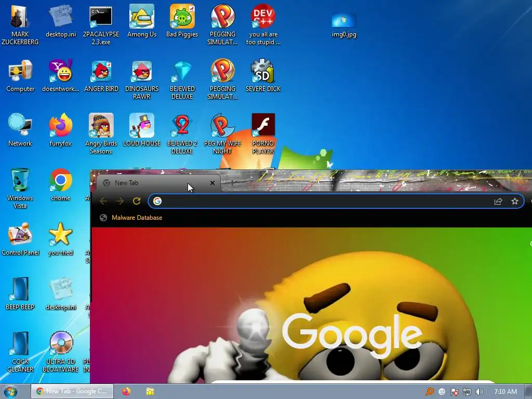Screen dimensions: 532x399
Task: Click Chrome's back arrow button
Action: tap(103, 201)
